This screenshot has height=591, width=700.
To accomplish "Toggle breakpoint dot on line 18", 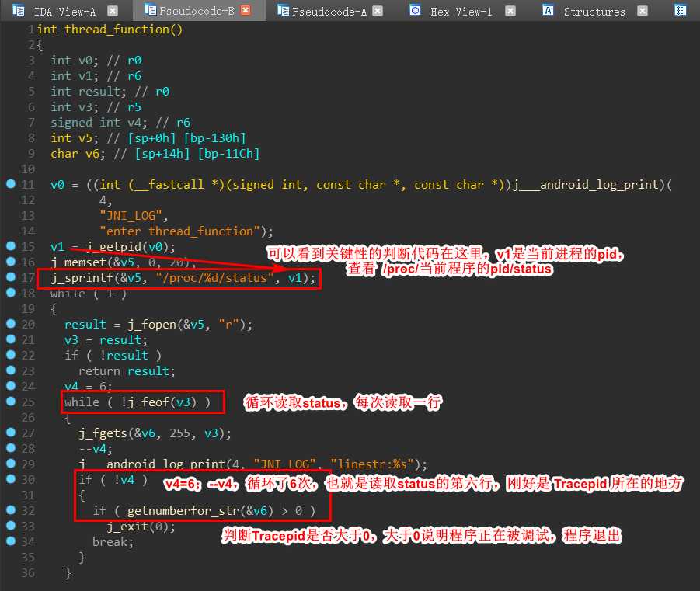I will 11,292.
